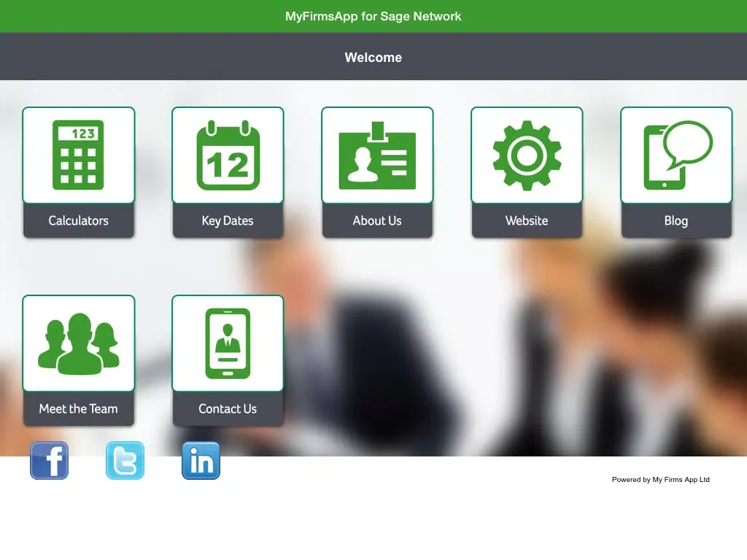This screenshot has width=747, height=560.
Task: Open the Contact Us phone tile
Action: pyautogui.click(x=228, y=360)
